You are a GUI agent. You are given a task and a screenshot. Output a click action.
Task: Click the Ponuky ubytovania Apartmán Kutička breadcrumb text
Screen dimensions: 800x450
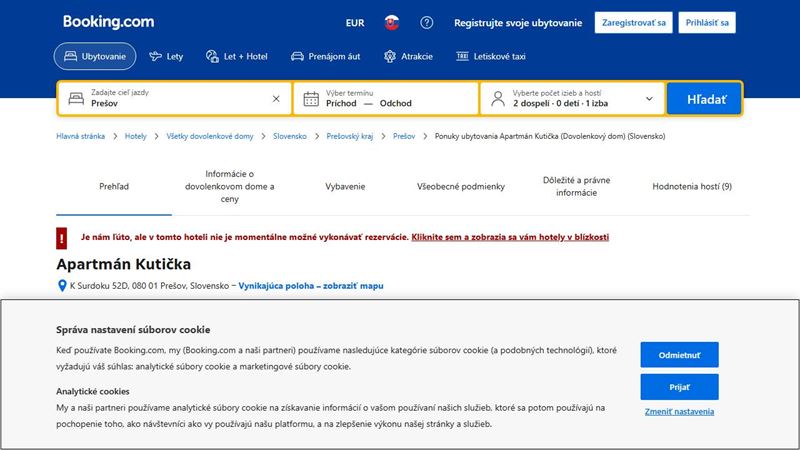tap(550, 136)
